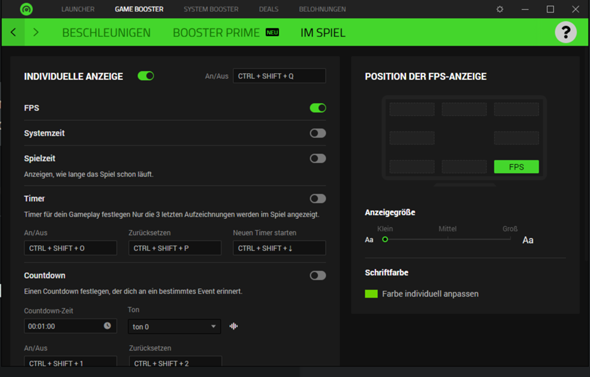Image resolution: width=590 pixels, height=377 pixels.
Task: Minimize the Razer Cortex window
Action: coord(525,9)
